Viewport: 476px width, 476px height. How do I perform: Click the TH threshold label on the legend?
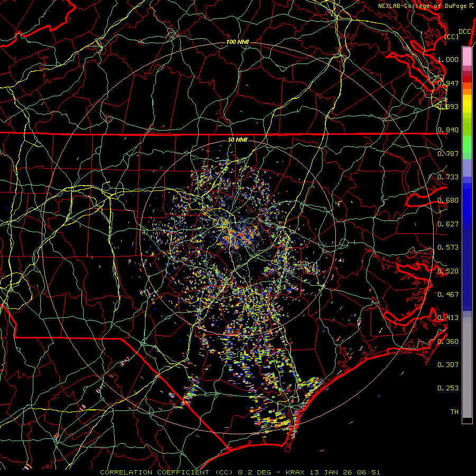point(454,412)
